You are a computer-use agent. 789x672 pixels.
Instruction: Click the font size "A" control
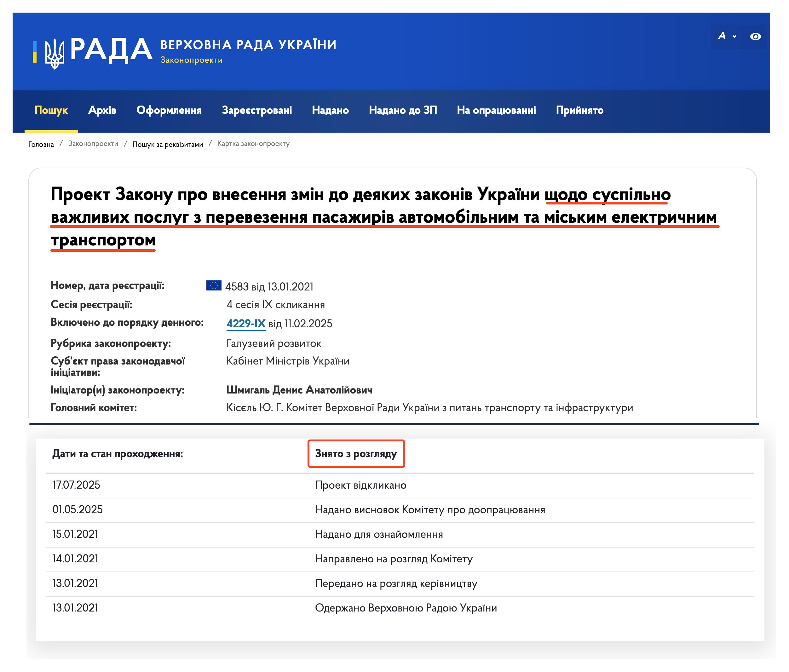tap(722, 37)
